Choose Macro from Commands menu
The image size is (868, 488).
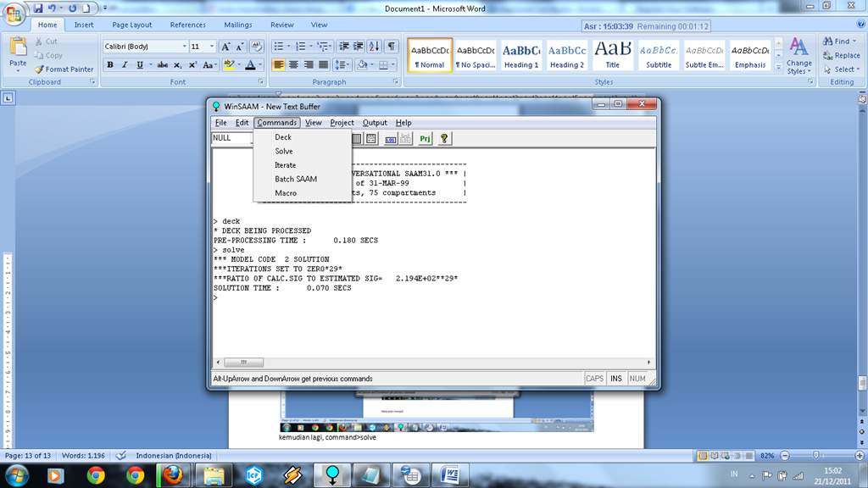(286, 193)
